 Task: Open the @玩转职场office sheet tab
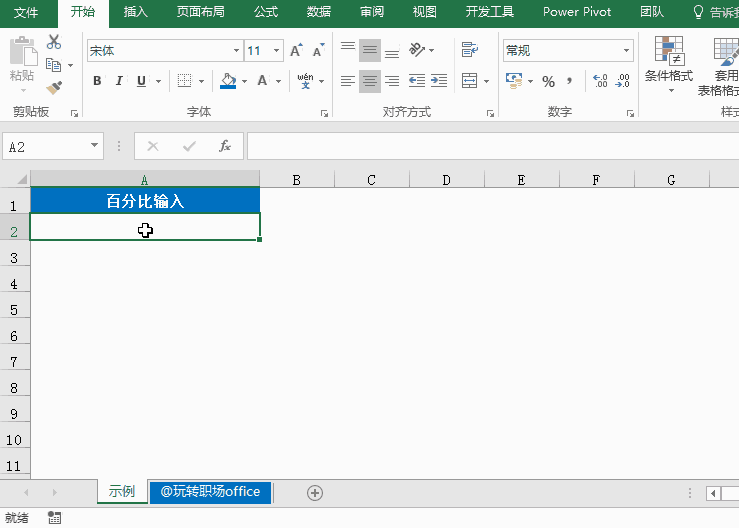210,491
